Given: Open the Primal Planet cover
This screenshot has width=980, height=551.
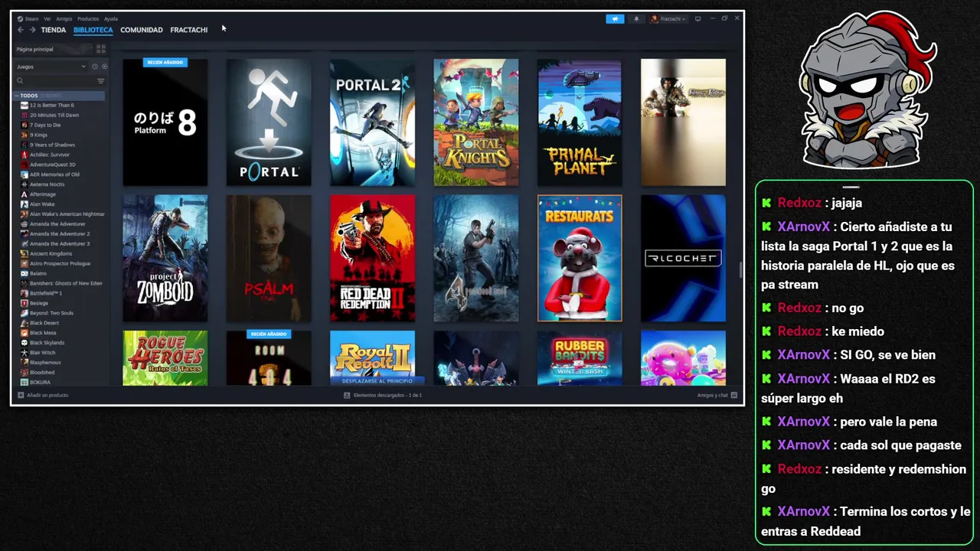Looking at the screenshot, I should [x=580, y=122].
